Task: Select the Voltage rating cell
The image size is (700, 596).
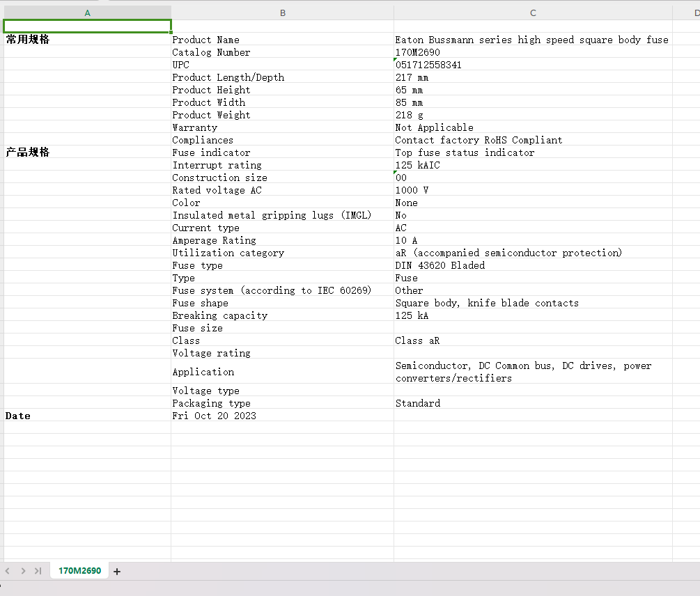Action: click(283, 353)
